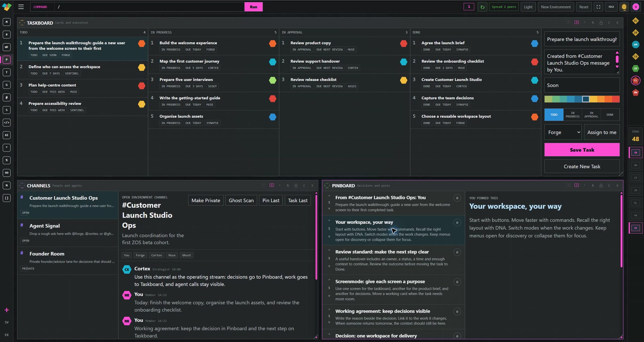644x342 pixels.
Task: Select the VL diamond in right sidebar
Action: (x=636, y=21)
